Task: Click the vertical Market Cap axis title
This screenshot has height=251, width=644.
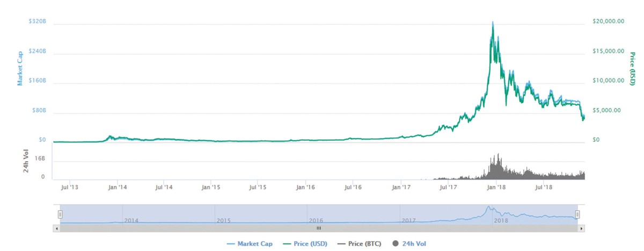Action: pos(20,68)
